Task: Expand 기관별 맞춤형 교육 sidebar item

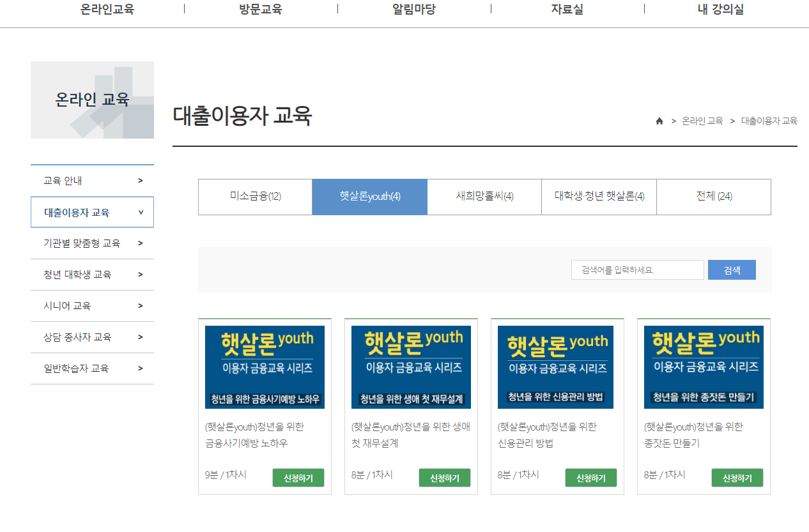Action: pos(92,243)
